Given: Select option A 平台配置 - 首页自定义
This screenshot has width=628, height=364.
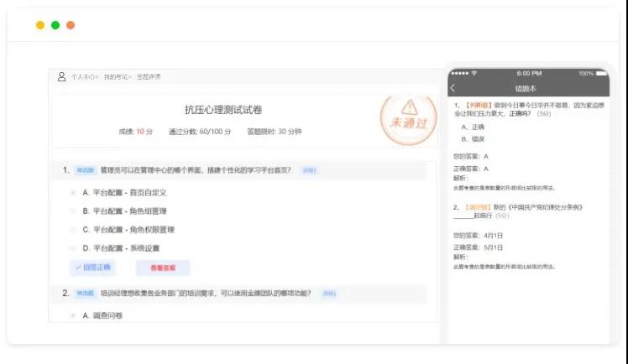Looking at the screenshot, I should (124, 192).
